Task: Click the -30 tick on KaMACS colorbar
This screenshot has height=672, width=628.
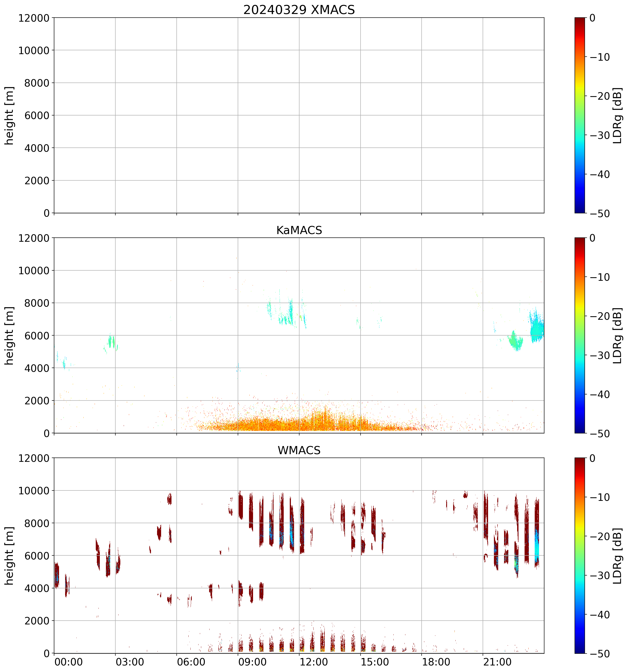Action: coord(600,355)
